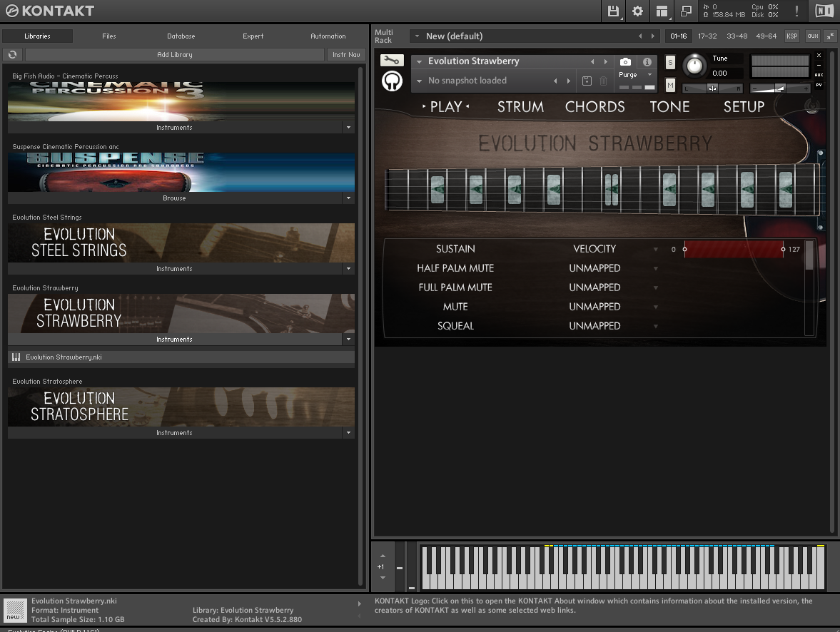Click the minimized view window icon
Viewport: 840px width, 632px height.
tap(686, 11)
